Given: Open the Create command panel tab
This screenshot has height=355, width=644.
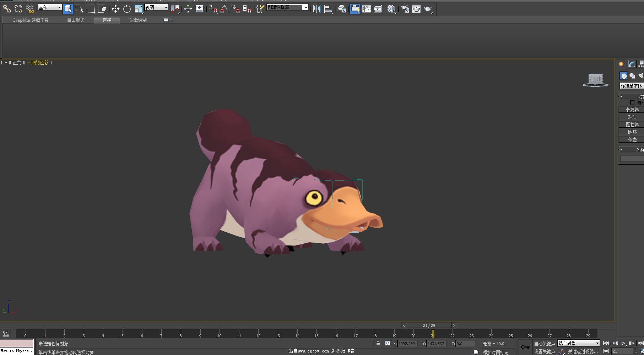Looking at the screenshot, I should [x=621, y=64].
